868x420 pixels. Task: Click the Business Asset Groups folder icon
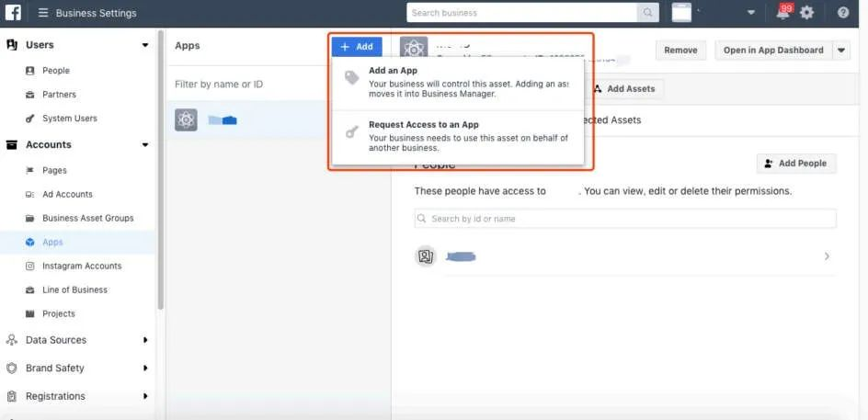pos(30,218)
